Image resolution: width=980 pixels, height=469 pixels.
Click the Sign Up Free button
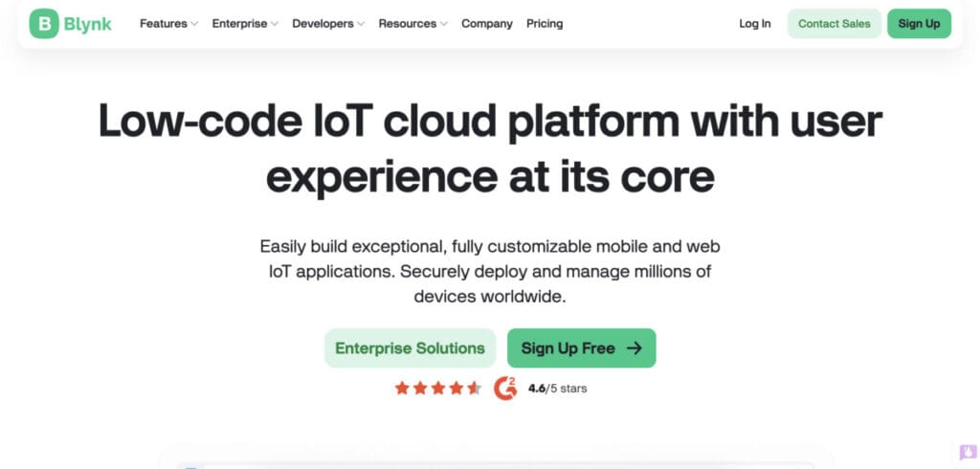pos(582,348)
